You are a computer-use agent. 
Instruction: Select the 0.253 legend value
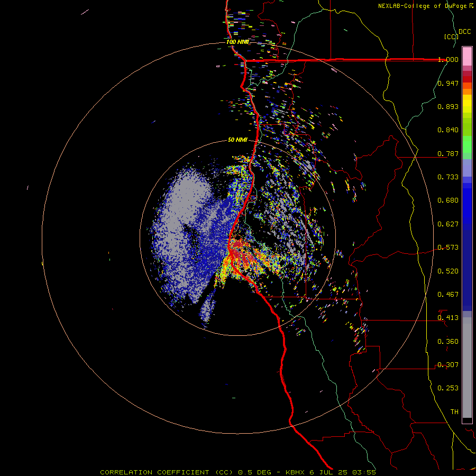[448, 388]
